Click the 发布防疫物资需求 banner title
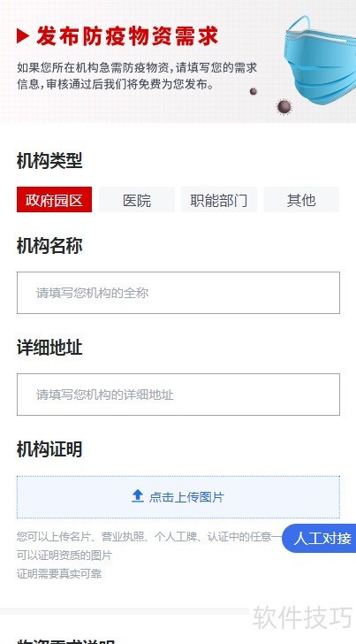Viewport: 356px width, 644px height. (127, 36)
